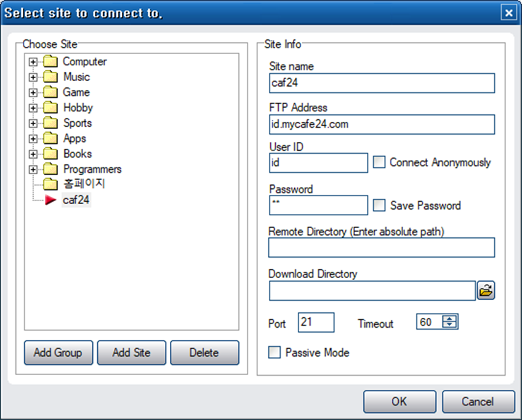Expand the Game group node
The width and height of the screenshot is (522, 420).
pos(33,92)
